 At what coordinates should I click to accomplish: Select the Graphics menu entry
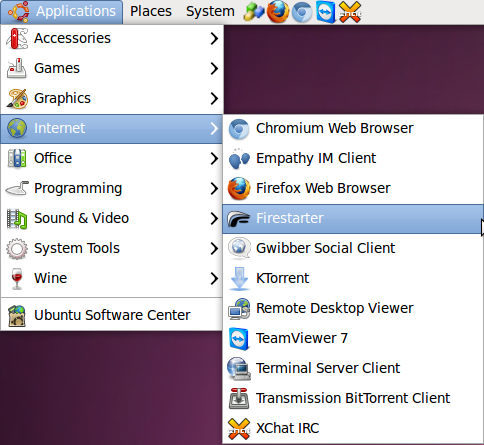(x=112, y=99)
